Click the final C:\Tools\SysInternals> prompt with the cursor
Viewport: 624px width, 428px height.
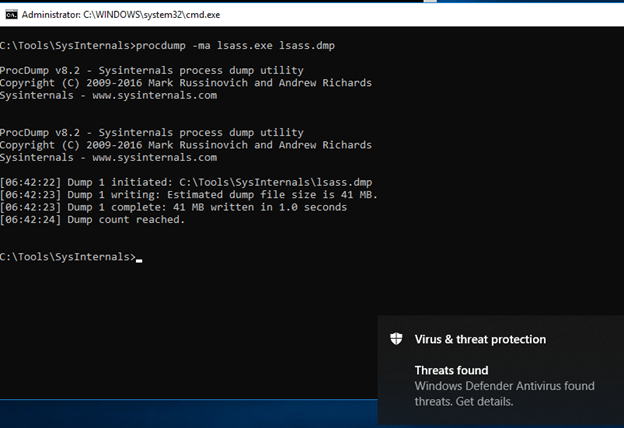[71, 257]
